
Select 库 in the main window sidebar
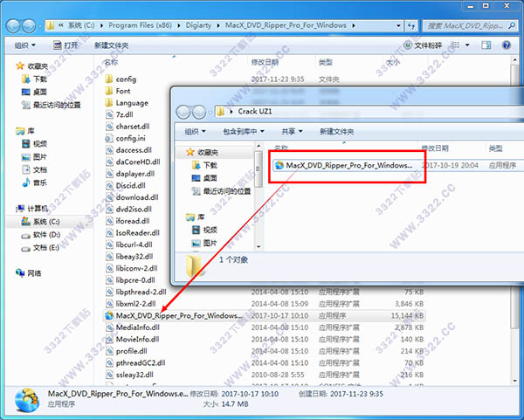[25, 131]
